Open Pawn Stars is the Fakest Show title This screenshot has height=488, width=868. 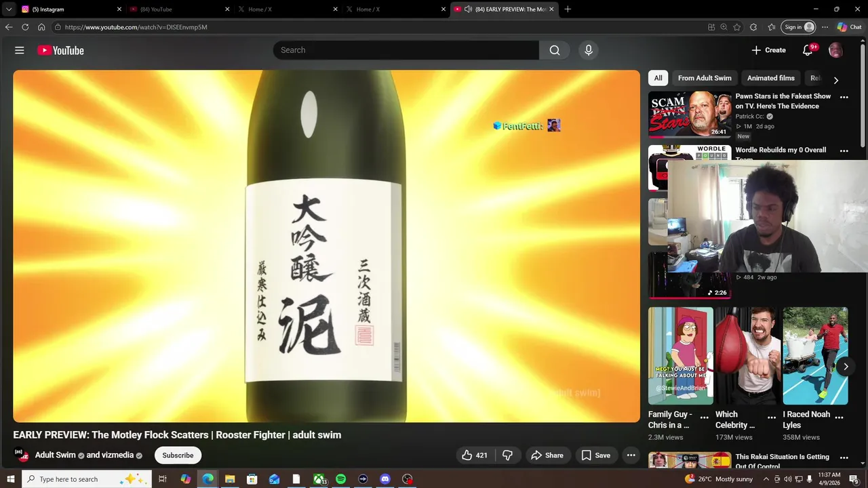[783, 101]
